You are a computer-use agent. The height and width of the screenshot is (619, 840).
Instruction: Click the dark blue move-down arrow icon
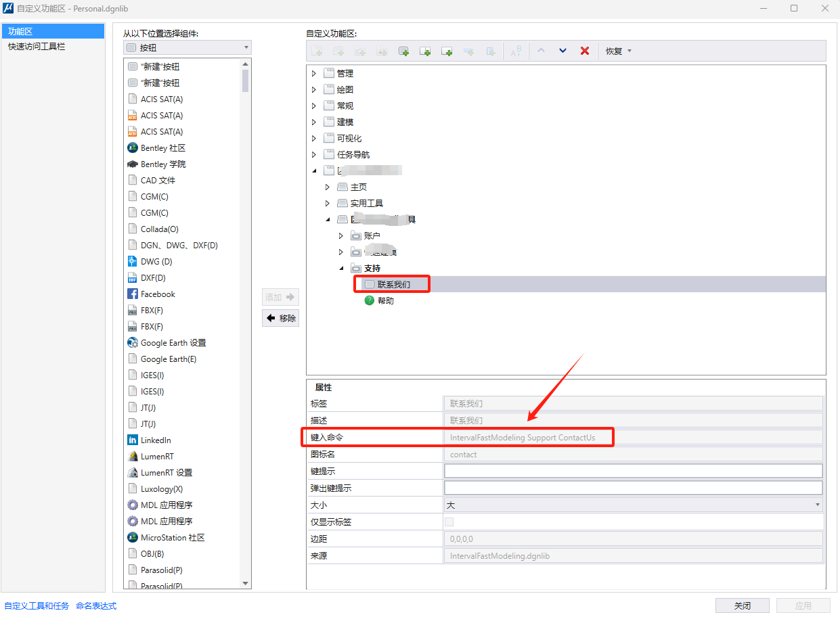click(x=562, y=51)
